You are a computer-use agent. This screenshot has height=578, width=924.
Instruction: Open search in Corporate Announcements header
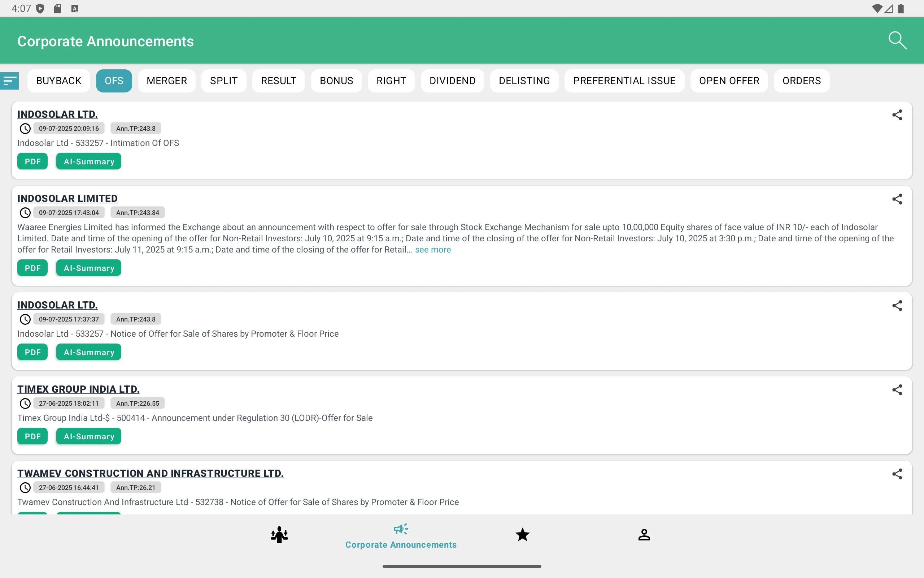pyautogui.click(x=897, y=40)
